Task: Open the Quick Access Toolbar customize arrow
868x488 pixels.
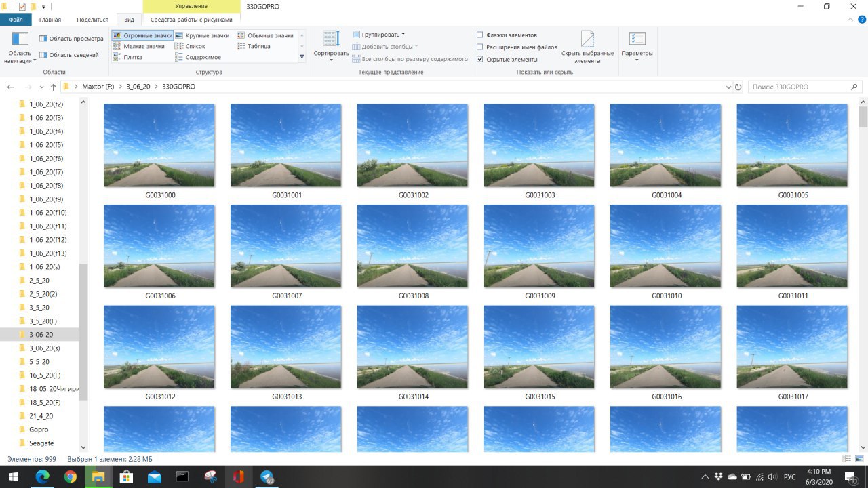Action: point(43,7)
